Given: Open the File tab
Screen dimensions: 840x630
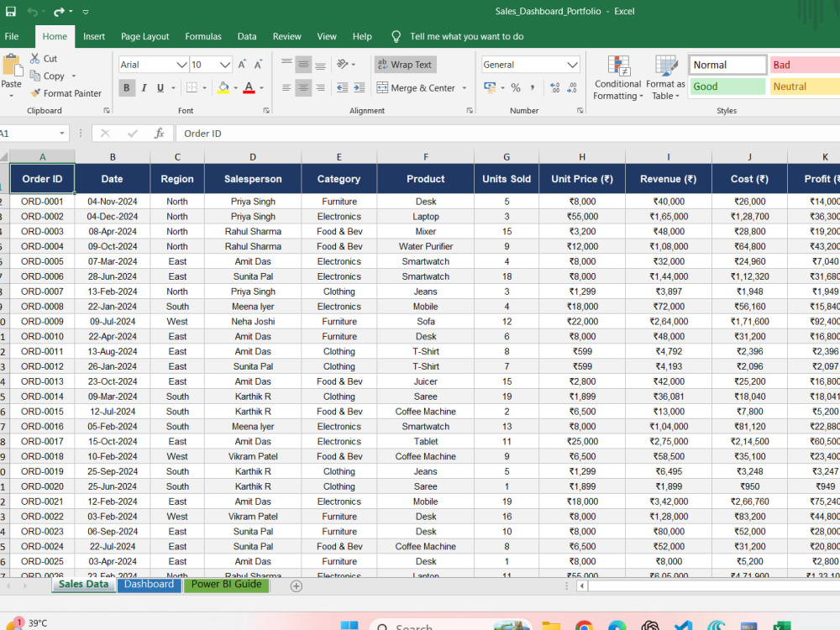Looking at the screenshot, I should (x=12, y=36).
